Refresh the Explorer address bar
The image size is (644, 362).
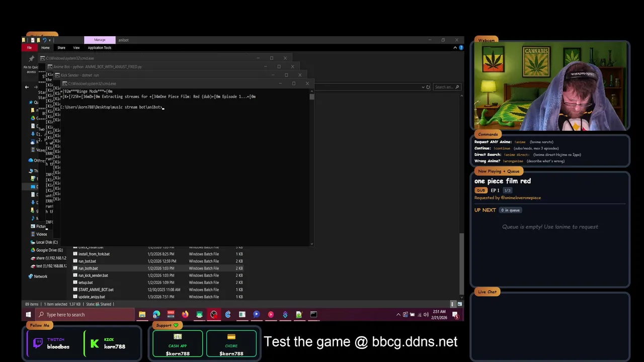tap(428, 87)
